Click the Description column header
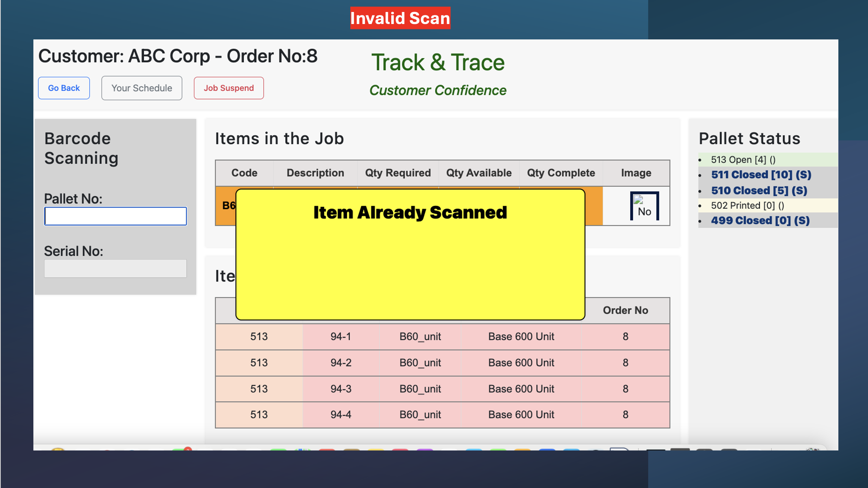868x488 pixels. click(x=315, y=173)
